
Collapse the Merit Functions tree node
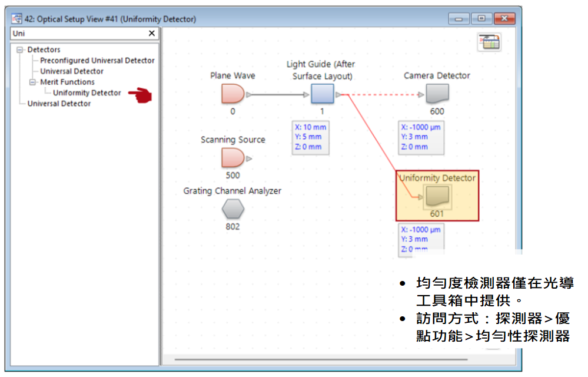(32, 82)
